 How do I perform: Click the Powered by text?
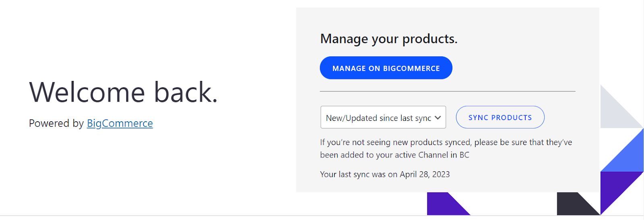tap(56, 123)
